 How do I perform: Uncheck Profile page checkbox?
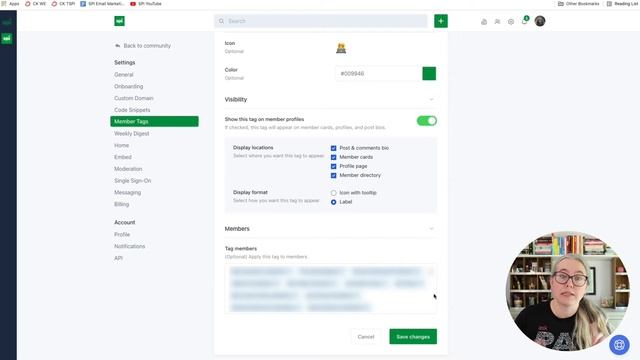[x=333, y=166]
